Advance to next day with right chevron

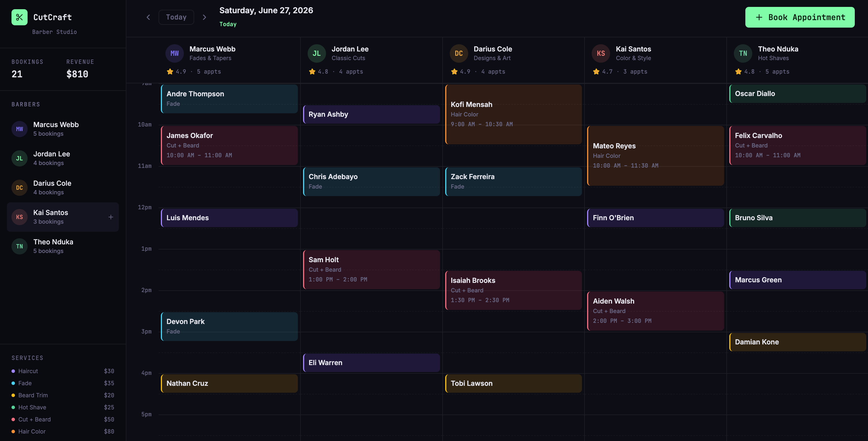point(204,17)
